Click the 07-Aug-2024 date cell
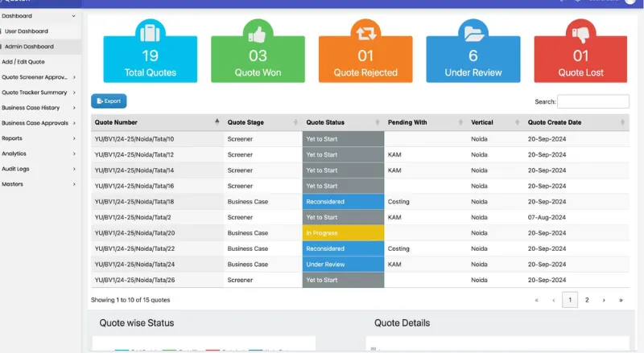 tap(547, 217)
